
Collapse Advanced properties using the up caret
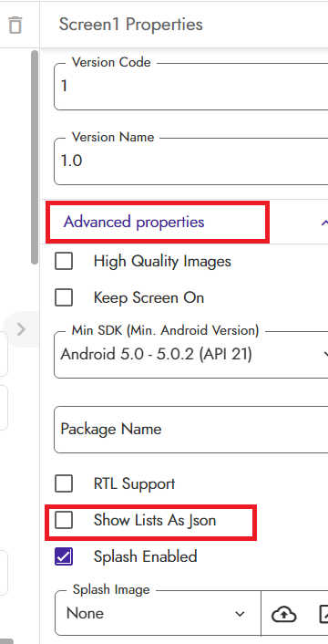coord(324,223)
